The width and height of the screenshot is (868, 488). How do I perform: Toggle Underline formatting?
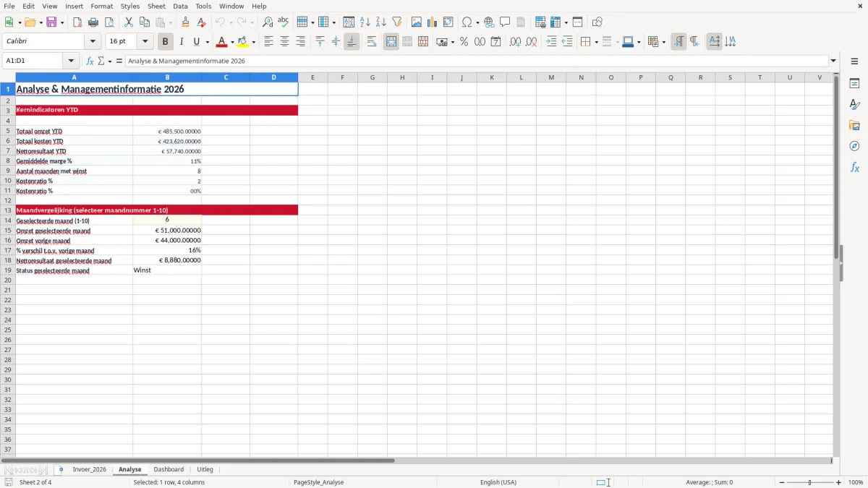click(x=196, y=42)
